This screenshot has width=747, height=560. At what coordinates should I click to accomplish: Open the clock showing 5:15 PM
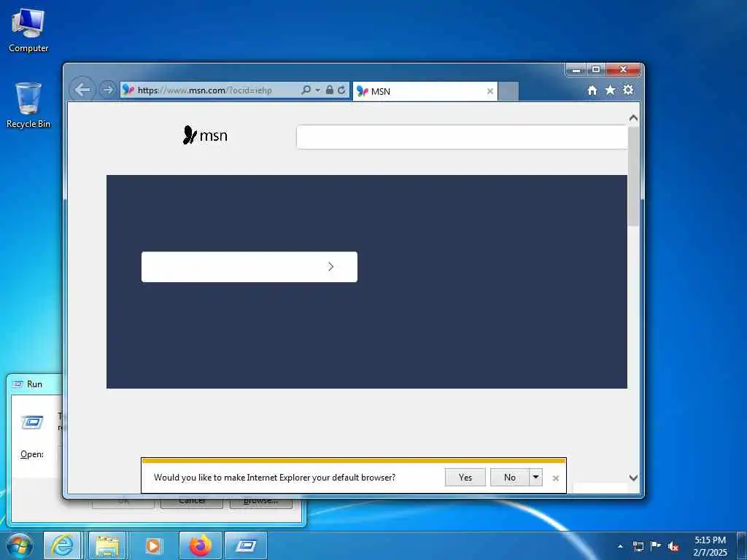click(x=710, y=546)
